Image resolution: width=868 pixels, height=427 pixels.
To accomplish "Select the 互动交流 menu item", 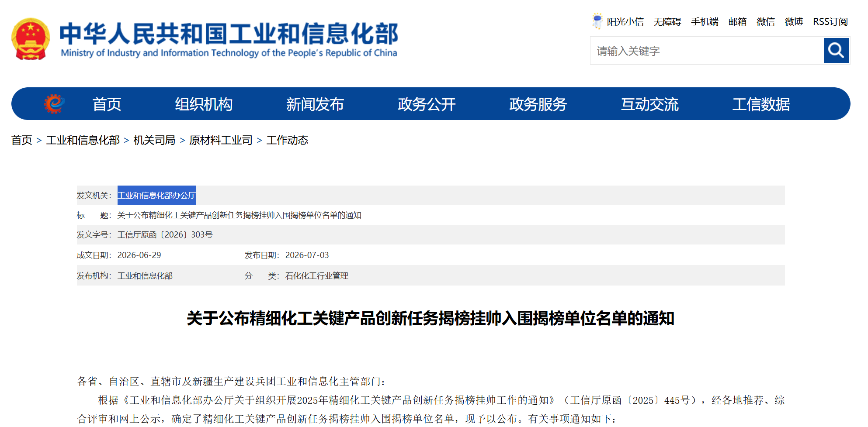I will coord(650,104).
